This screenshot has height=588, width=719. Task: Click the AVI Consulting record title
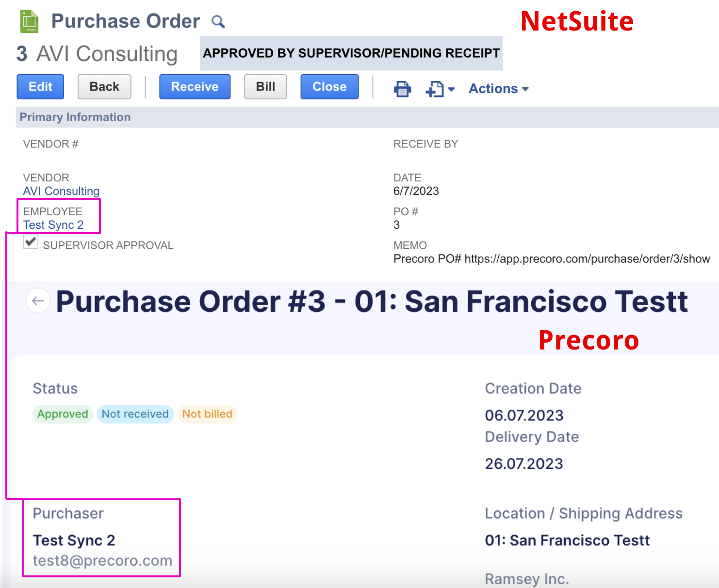click(107, 54)
